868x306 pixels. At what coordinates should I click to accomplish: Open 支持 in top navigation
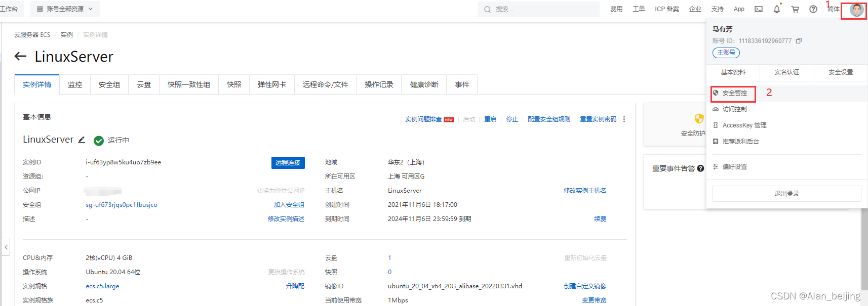[x=718, y=9]
